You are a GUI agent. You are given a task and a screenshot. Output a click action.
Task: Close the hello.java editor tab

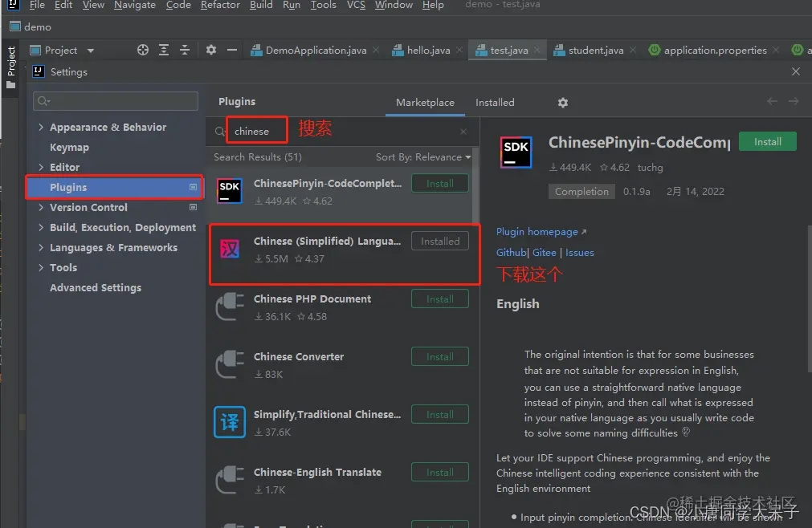459,50
